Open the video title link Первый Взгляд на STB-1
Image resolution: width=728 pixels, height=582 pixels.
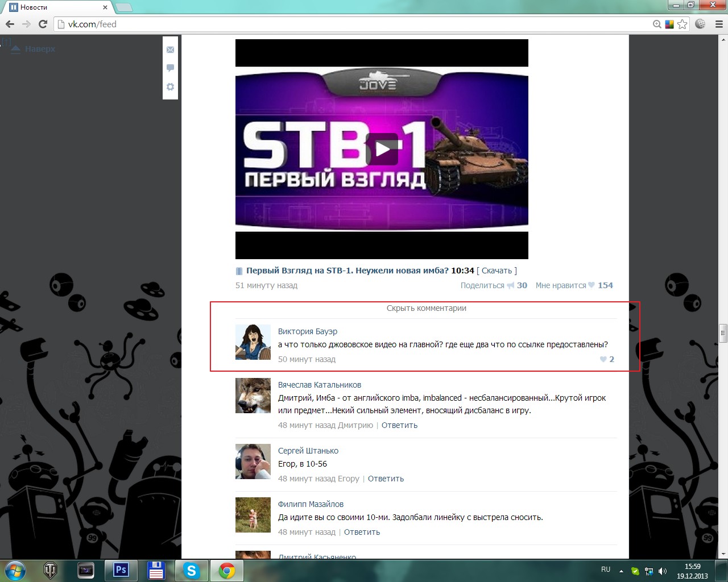point(347,271)
